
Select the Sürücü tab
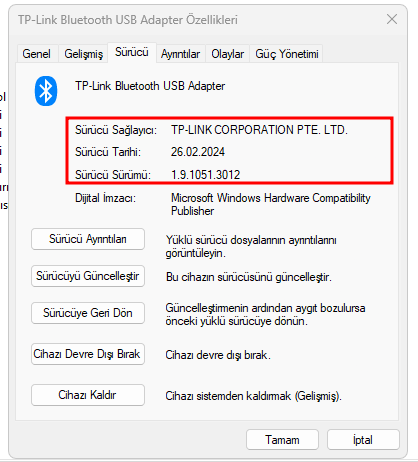point(132,52)
